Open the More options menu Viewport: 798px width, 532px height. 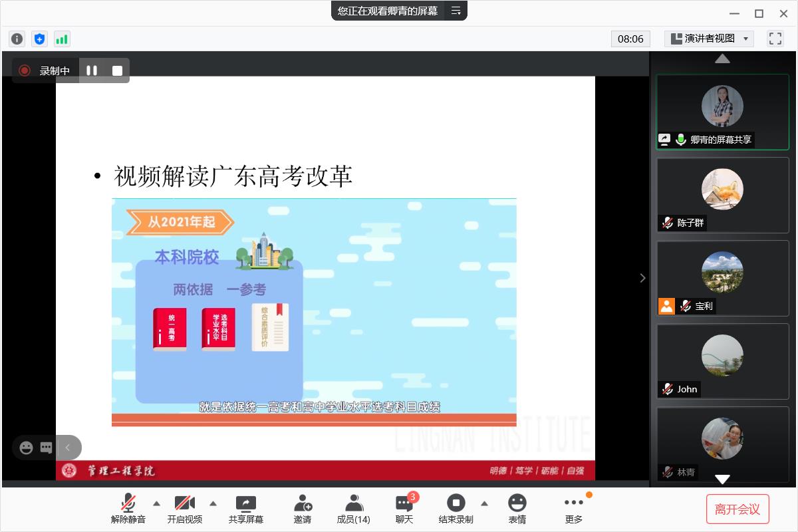point(573,509)
